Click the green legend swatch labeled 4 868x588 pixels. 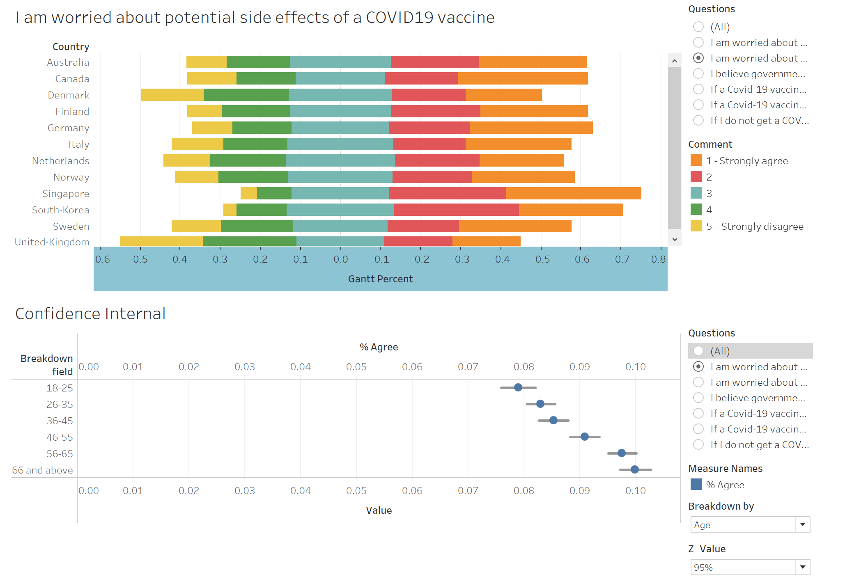[x=696, y=210]
